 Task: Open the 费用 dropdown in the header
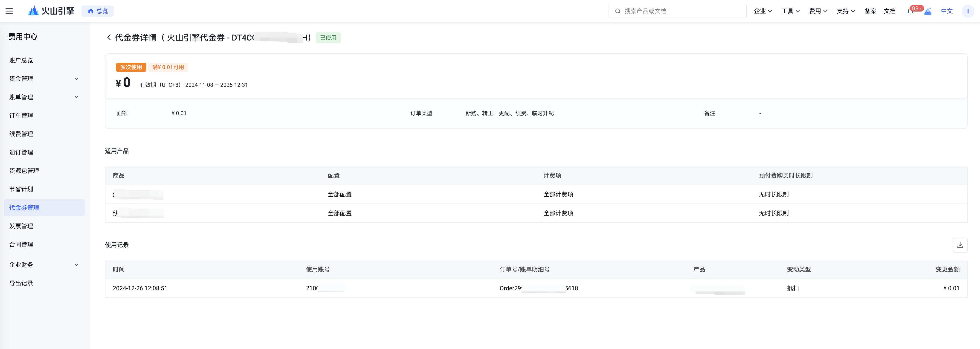coord(818,11)
